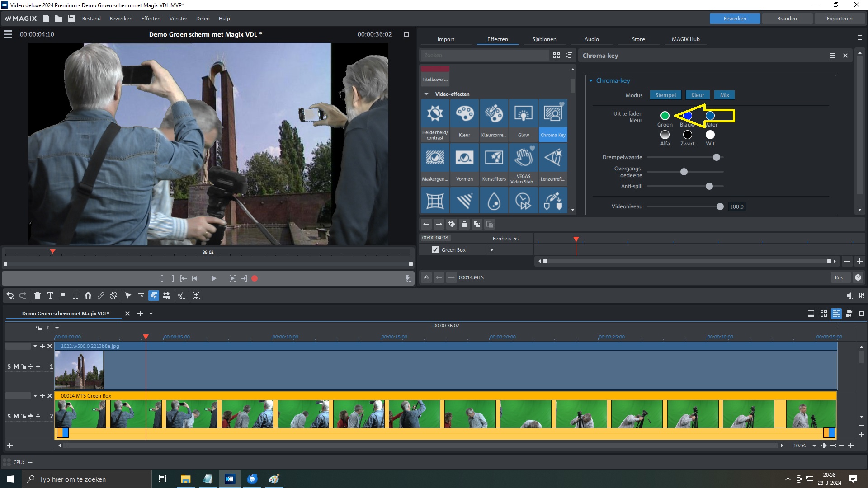Adjust the Drempelwaarde slider handle

[x=717, y=157]
